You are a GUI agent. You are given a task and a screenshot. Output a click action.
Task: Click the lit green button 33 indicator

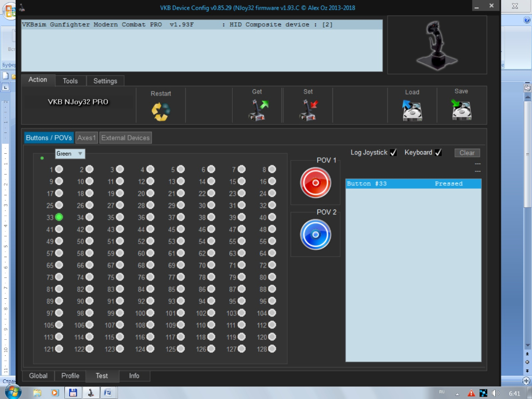click(x=59, y=217)
